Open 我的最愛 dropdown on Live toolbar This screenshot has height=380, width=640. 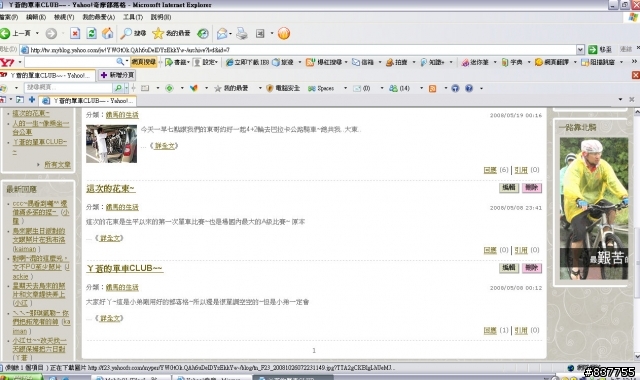[x=260, y=88]
